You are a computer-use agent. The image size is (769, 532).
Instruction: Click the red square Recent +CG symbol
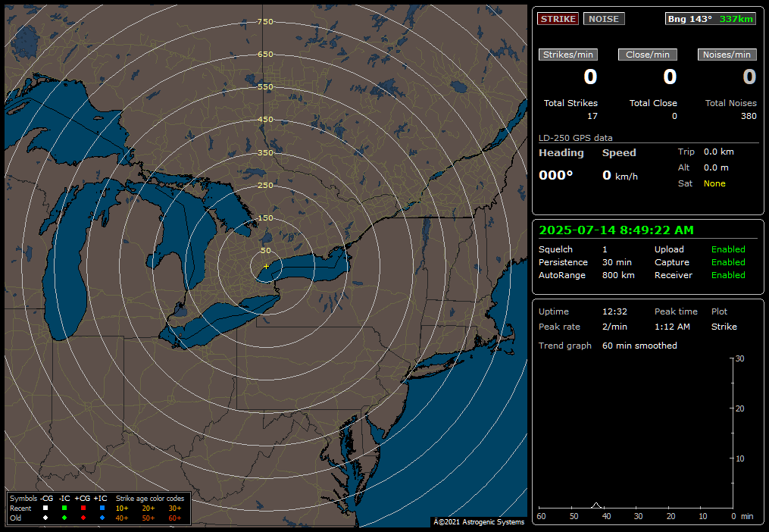(x=83, y=509)
